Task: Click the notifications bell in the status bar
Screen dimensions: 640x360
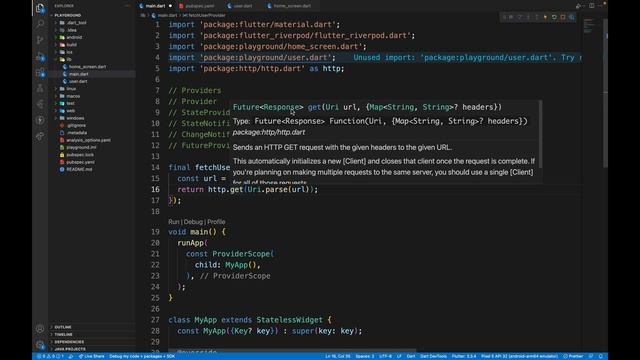Action: click(x=600, y=356)
